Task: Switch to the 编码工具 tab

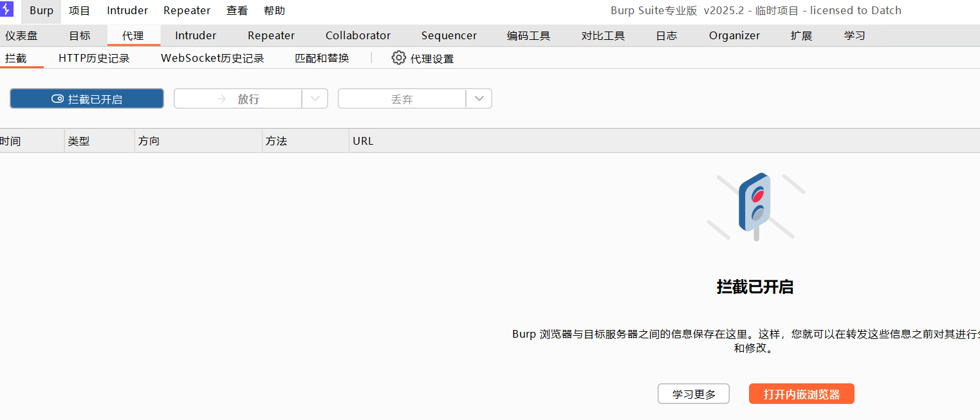Action: click(x=528, y=36)
